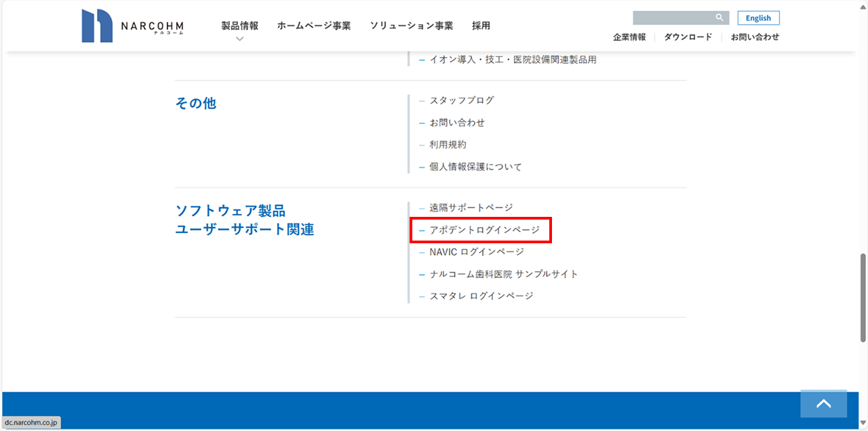Expand the 製品情報 chevron arrow
The height and width of the screenshot is (431, 868).
coord(239,39)
